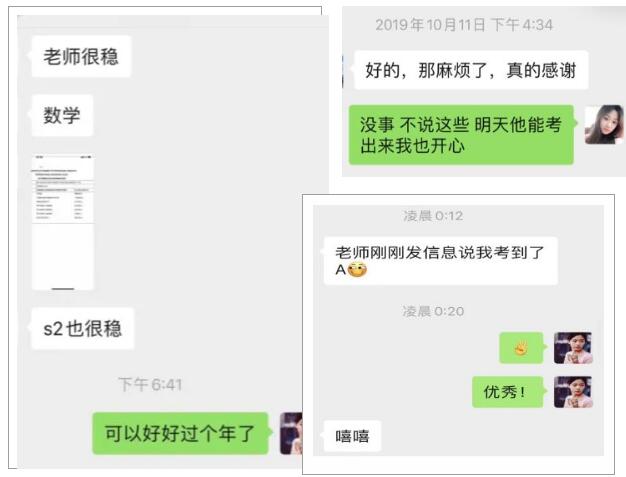
Task: Select the s2也很稳 message bubble
Action: click(x=82, y=329)
